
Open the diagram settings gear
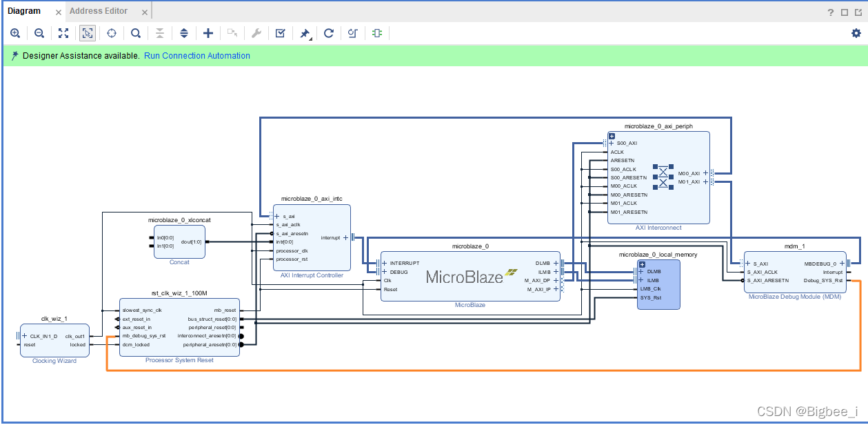tap(856, 33)
